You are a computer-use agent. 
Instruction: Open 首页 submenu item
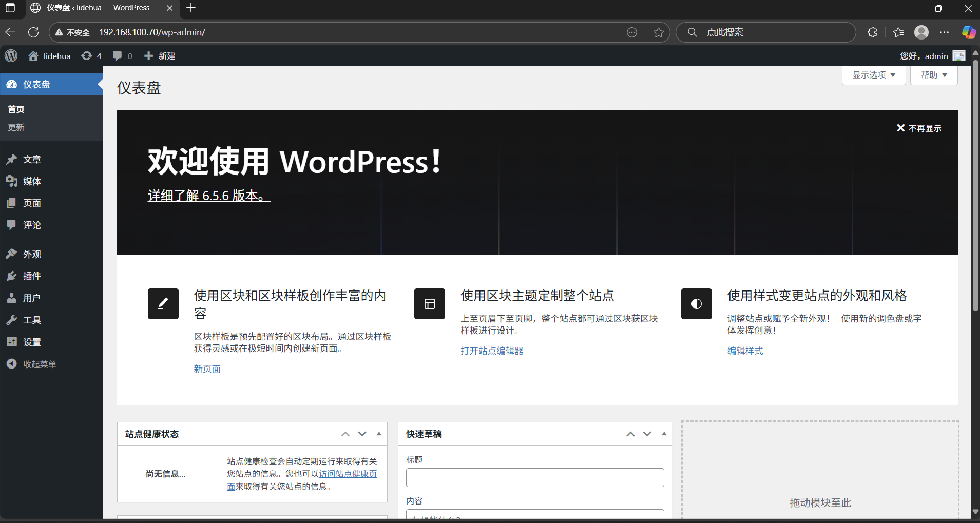pos(16,109)
